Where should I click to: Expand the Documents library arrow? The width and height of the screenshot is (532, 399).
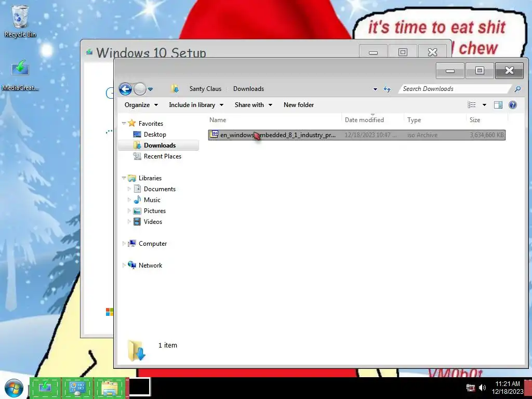tap(129, 189)
